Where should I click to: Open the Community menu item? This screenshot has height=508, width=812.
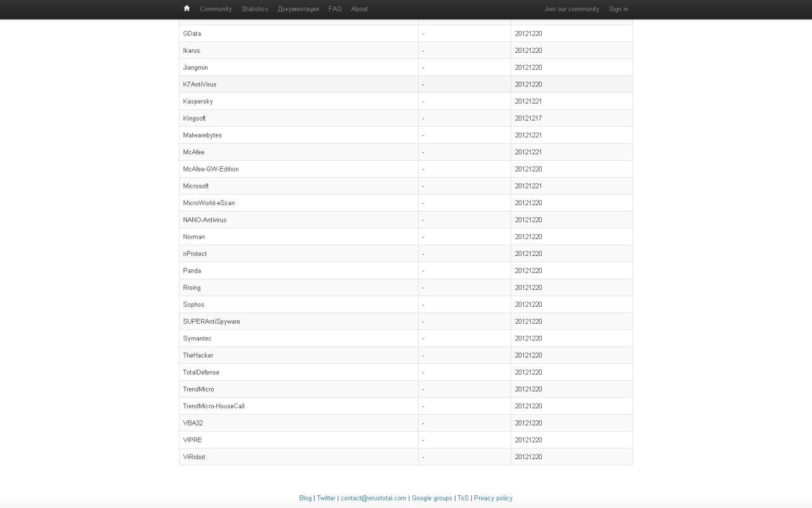[x=216, y=9]
